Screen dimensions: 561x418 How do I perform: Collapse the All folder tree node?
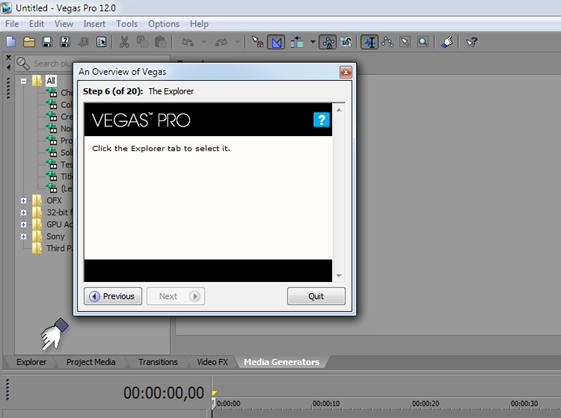coord(24,81)
